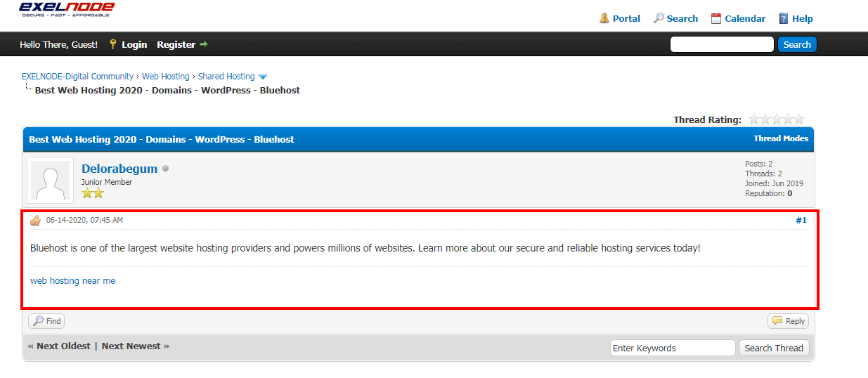Rate thread with the first star

coord(754,119)
